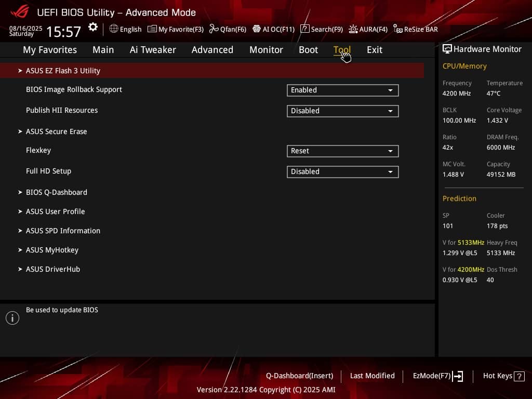Click the 08/16/2025 date
The image size is (532, 399).
coord(26,28)
